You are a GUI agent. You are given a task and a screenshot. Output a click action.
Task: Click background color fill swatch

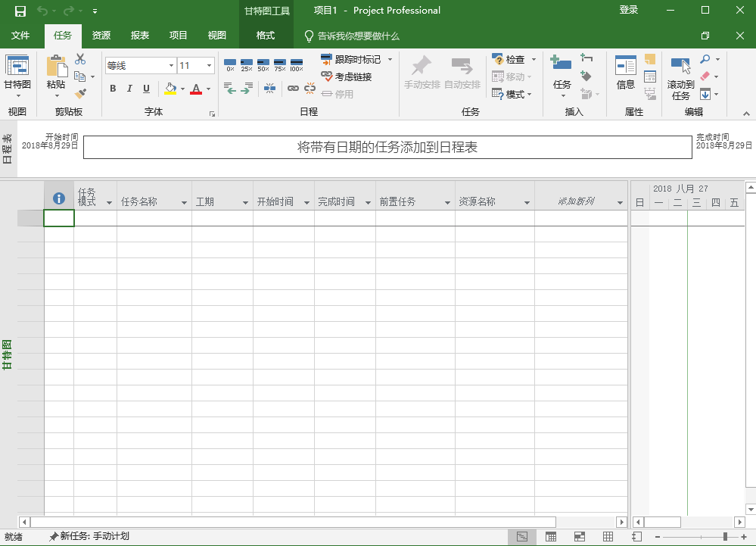click(x=171, y=89)
